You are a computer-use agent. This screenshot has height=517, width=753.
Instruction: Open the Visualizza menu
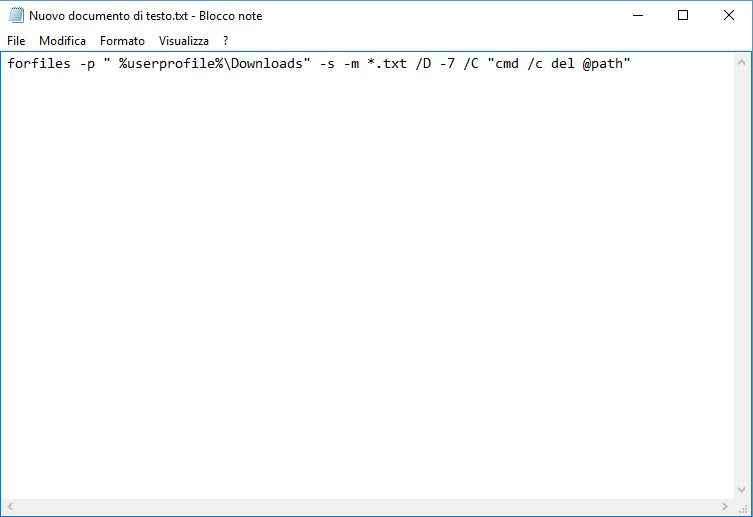coord(184,41)
